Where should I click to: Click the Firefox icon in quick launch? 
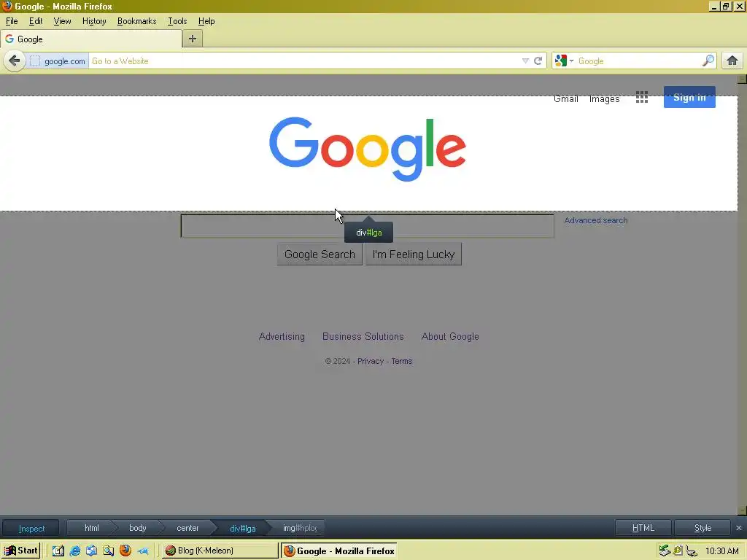click(125, 551)
